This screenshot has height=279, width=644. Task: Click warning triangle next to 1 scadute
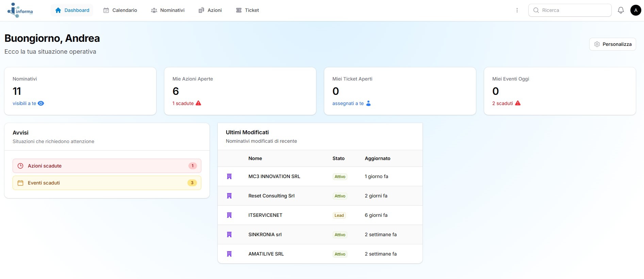(198, 103)
